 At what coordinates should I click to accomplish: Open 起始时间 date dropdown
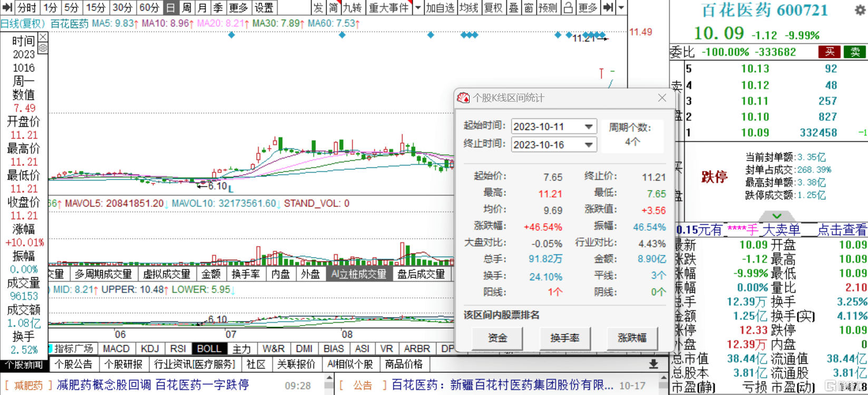click(589, 126)
